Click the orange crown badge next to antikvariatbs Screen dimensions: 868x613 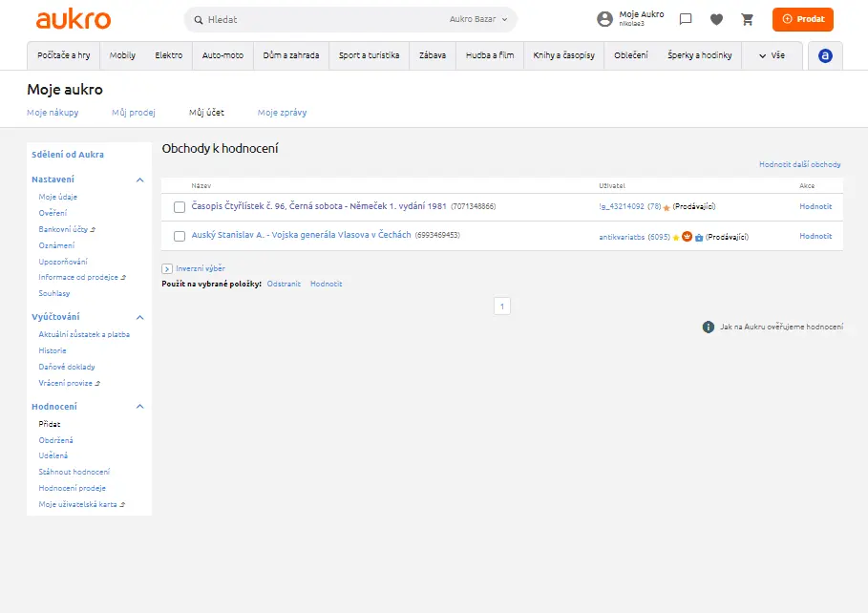click(687, 237)
